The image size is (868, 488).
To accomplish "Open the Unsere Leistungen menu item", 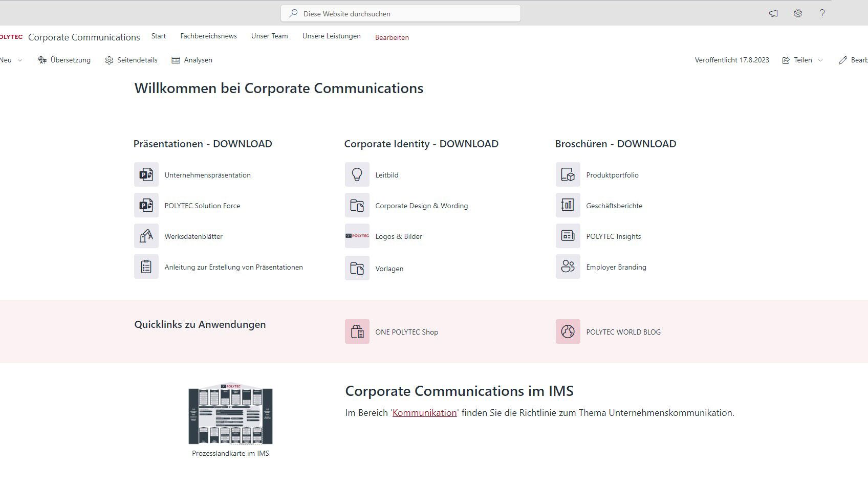I will click(x=332, y=36).
